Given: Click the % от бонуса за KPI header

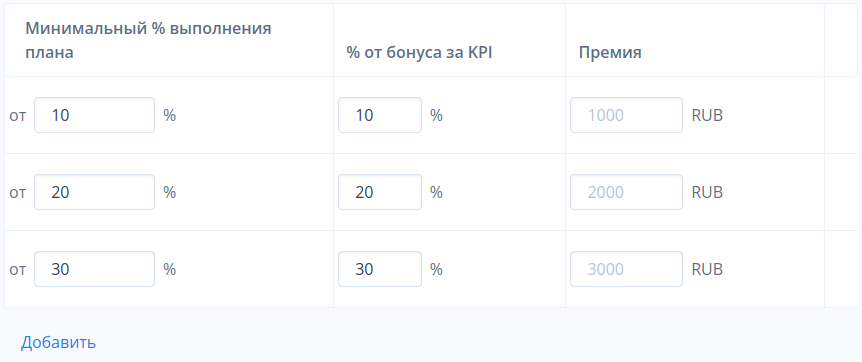Looking at the screenshot, I should (x=419, y=53).
